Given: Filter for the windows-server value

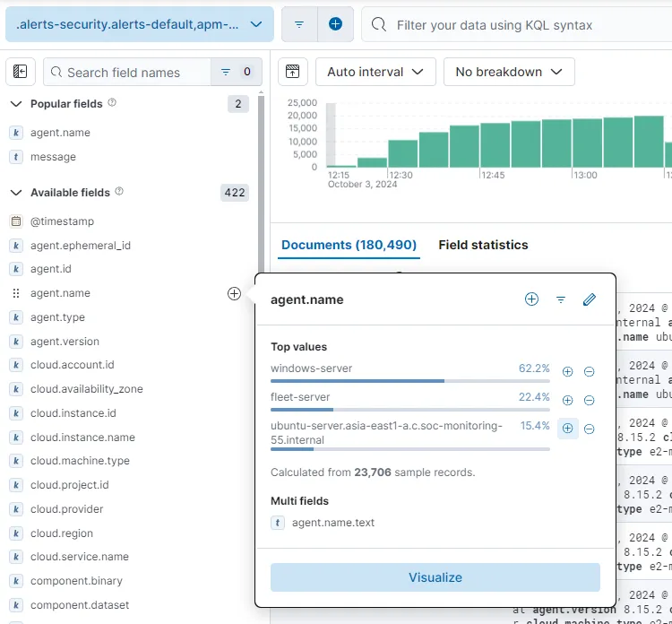Looking at the screenshot, I should coord(567,371).
